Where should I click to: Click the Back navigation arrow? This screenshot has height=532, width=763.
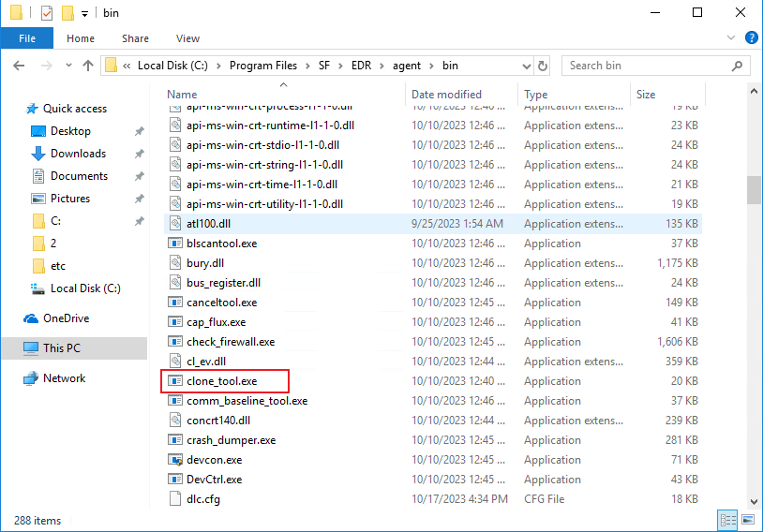[x=20, y=66]
